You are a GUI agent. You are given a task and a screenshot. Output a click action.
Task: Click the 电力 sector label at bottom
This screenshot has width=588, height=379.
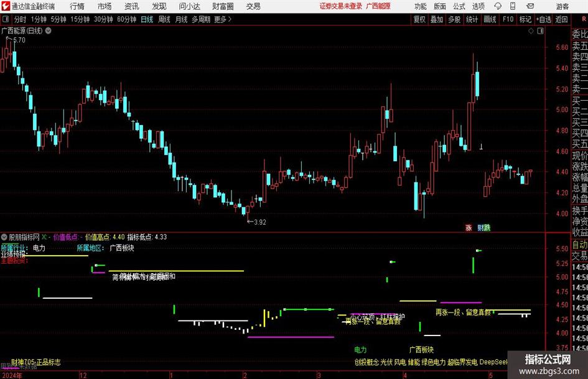[360, 350]
